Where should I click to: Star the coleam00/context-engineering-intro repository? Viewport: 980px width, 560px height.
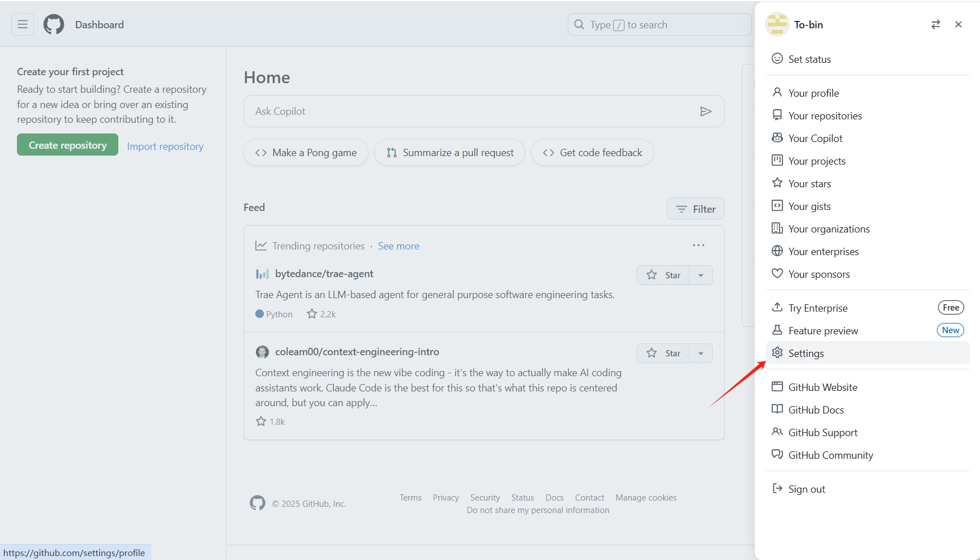pyautogui.click(x=664, y=354)
